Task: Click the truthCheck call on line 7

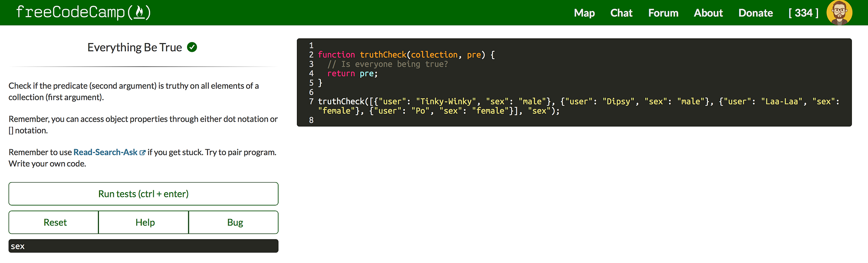Action: 579,106
